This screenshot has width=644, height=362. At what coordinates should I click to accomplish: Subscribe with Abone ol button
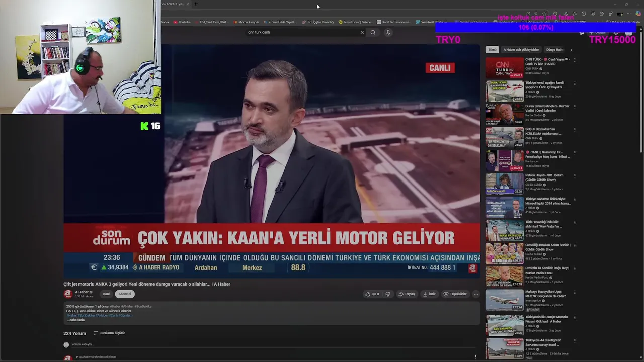(125, 294)
